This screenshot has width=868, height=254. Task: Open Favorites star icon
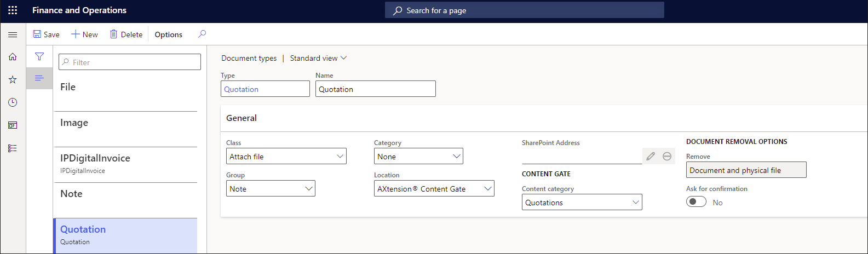click(13, 80)
